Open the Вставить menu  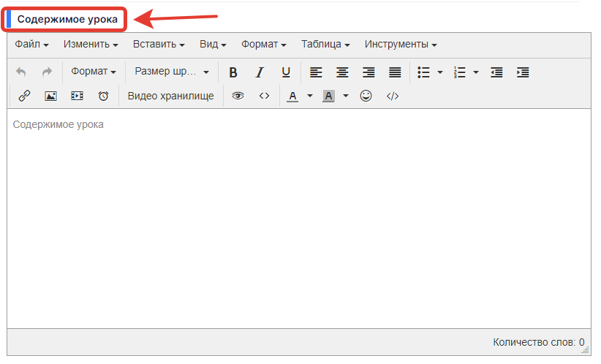click(x=159, y=45)
